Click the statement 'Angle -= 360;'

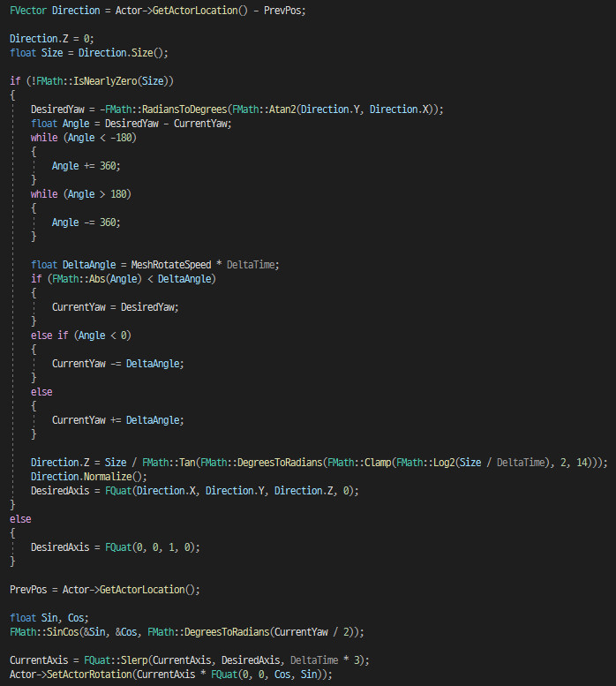coord(86,222)
